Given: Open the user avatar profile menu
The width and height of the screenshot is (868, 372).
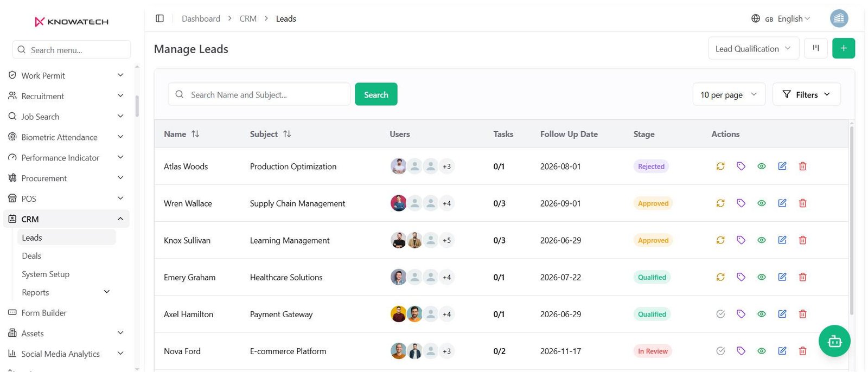Looking at the screenshot, I should pos(839,18).
